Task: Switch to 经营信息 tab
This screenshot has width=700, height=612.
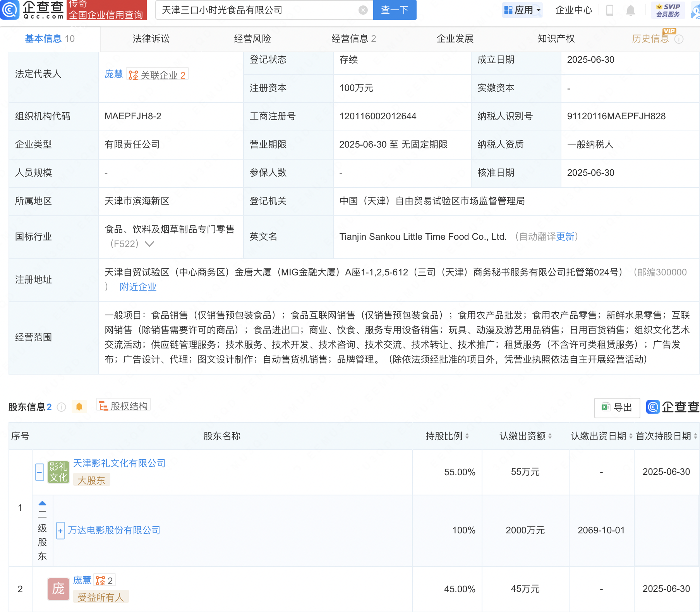Action: tap(353, 39)
